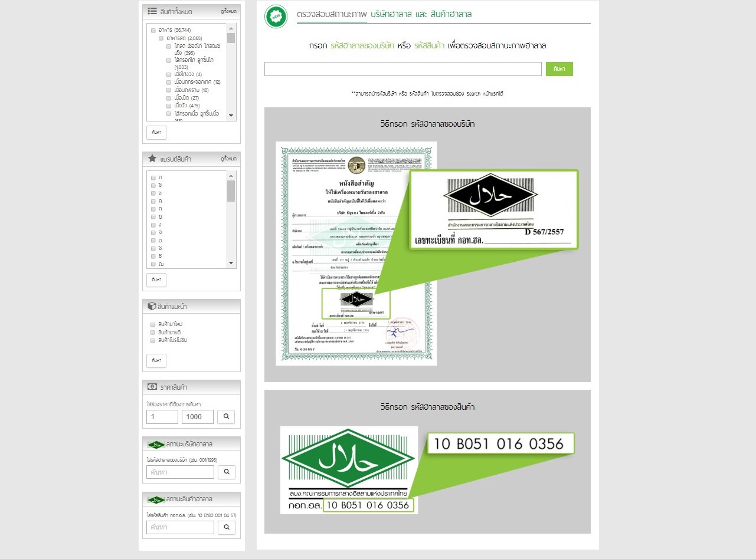
Task: Select the เนื้อนกพิราบ (18) checkbox
Action: coord(169,90)
